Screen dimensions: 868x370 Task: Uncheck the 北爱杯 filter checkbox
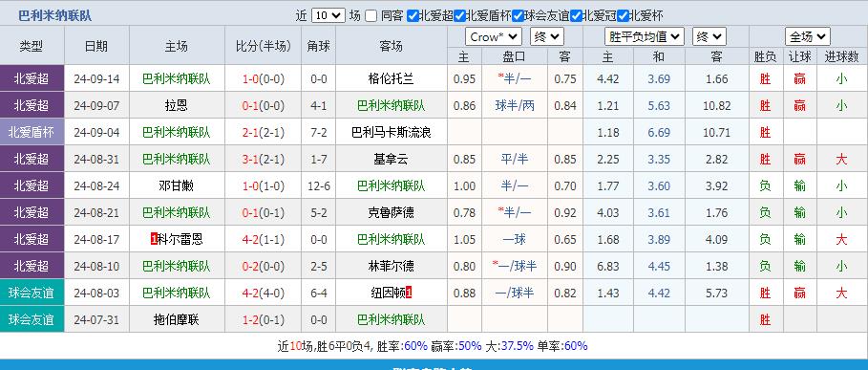623,15
